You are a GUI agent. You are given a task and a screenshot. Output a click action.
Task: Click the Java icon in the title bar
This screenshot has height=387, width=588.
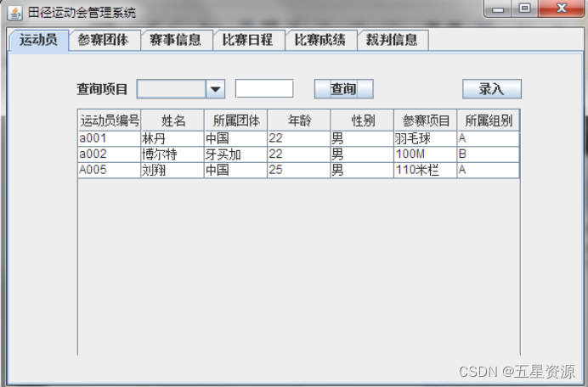pyautogui.click(x=15, y=13)
